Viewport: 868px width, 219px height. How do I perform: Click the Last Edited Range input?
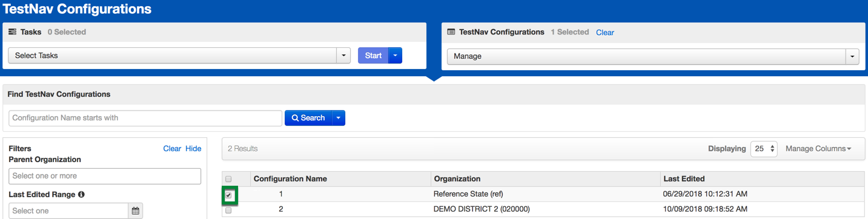(x=68, y=211)
